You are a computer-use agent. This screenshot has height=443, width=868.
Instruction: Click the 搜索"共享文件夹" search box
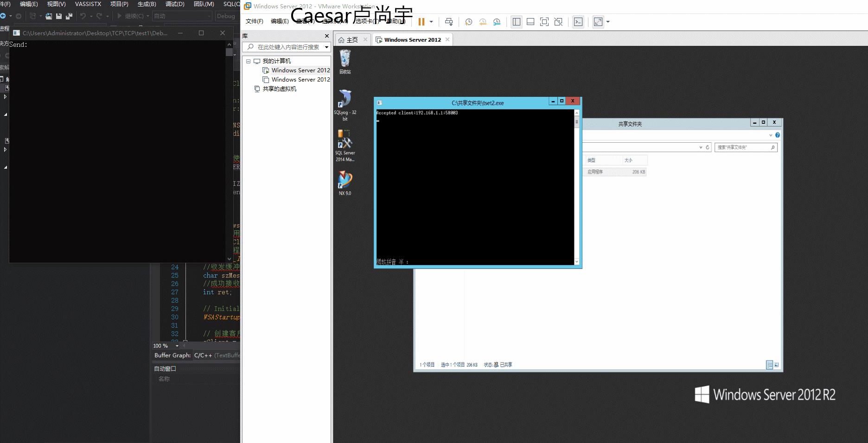tap(746, 147)
